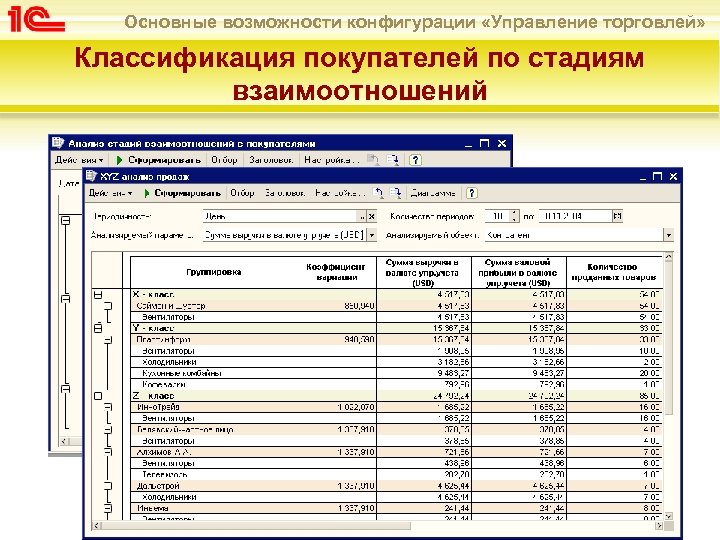The image size is (720, 540).
Task: Click vertical scrollbar down arrow in report table
Action: [x=668, y=516]
